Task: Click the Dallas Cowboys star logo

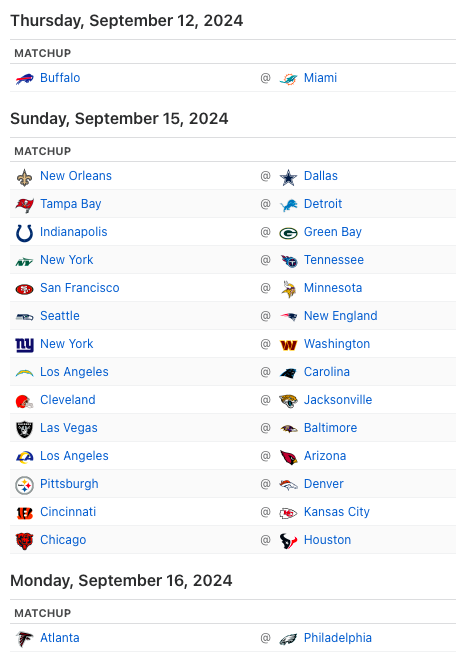Action: click(288, 177)
